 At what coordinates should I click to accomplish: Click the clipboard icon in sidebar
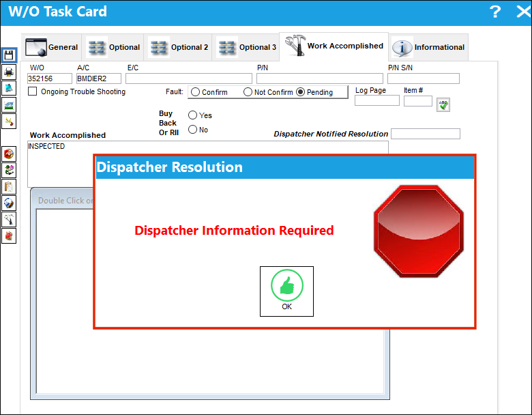click(9, 187)
